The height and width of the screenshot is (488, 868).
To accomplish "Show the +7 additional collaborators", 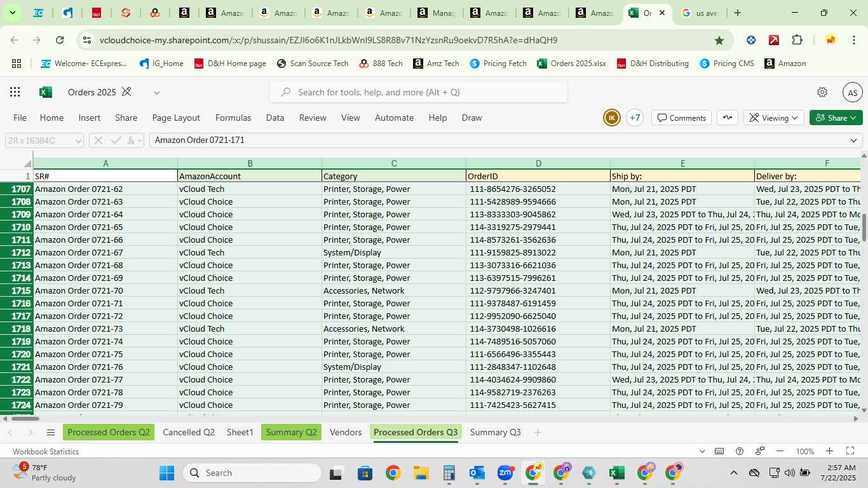I will (x=634, y=118).
